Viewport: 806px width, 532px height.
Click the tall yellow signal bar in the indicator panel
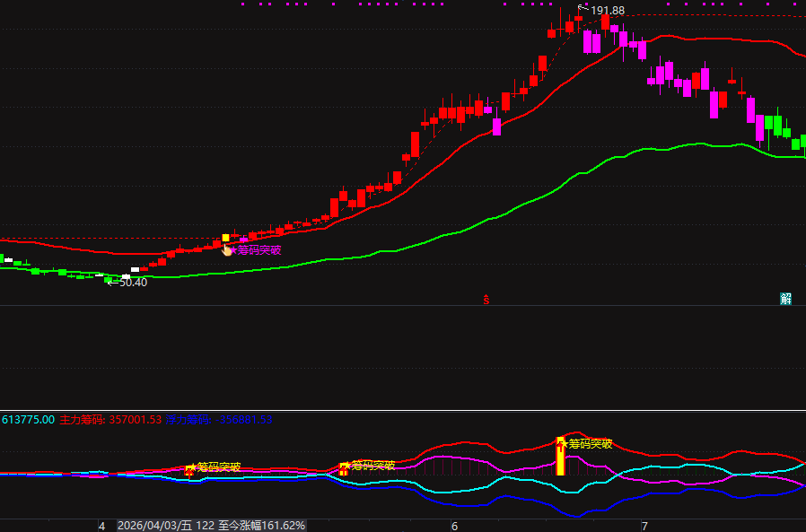click(x=560, y=457)
